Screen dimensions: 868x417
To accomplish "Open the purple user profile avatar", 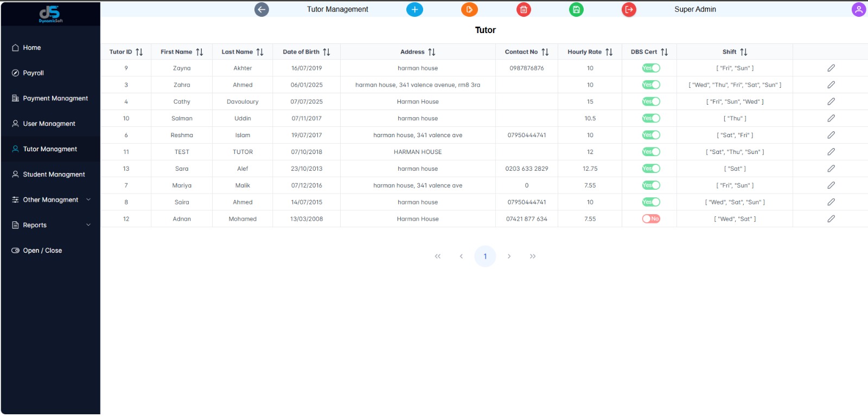I will (x=858, y=9).
